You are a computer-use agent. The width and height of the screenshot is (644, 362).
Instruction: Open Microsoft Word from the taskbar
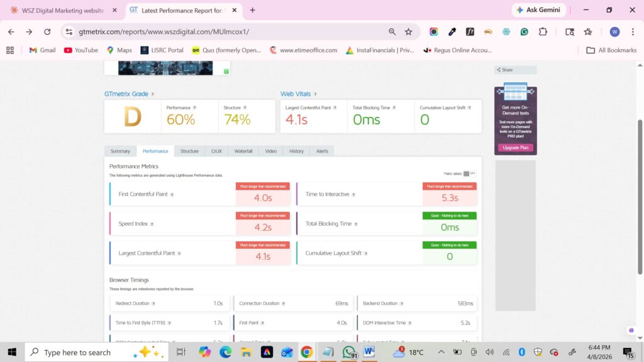[369, 352]
